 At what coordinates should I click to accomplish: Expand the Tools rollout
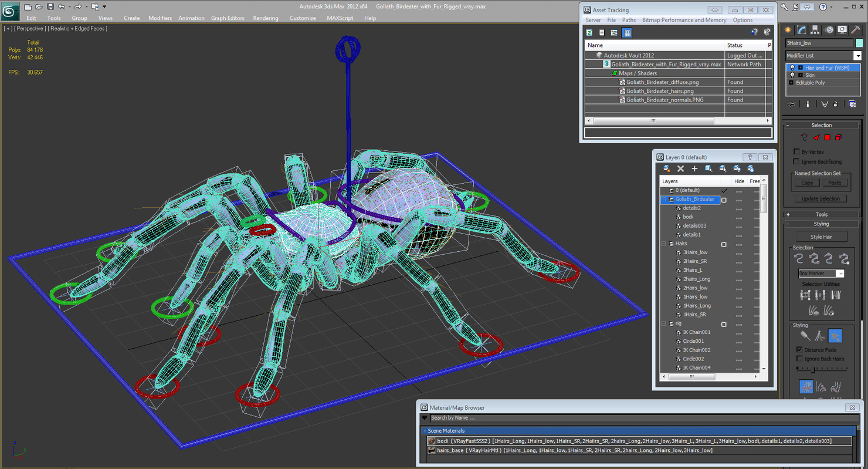[x=821, y=214]
